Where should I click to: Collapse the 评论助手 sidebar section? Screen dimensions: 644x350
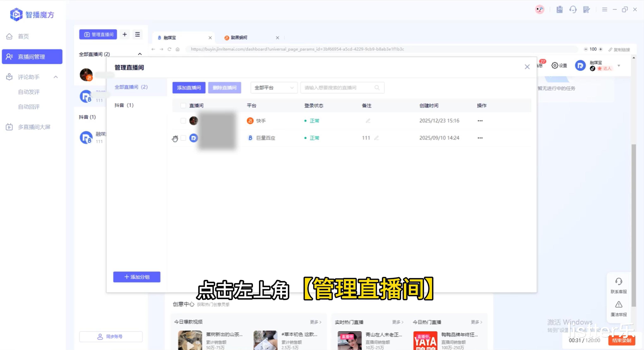[56, 77]
